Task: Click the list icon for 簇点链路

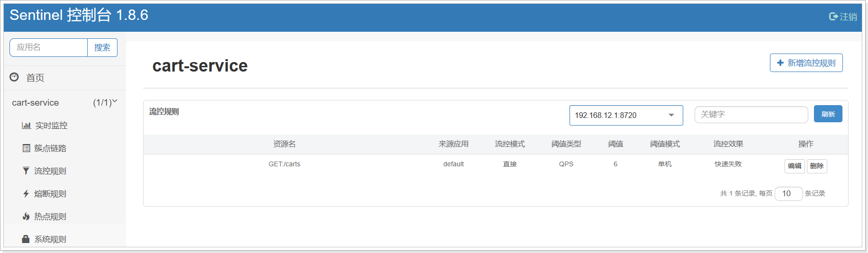Action: pos(26,148)
